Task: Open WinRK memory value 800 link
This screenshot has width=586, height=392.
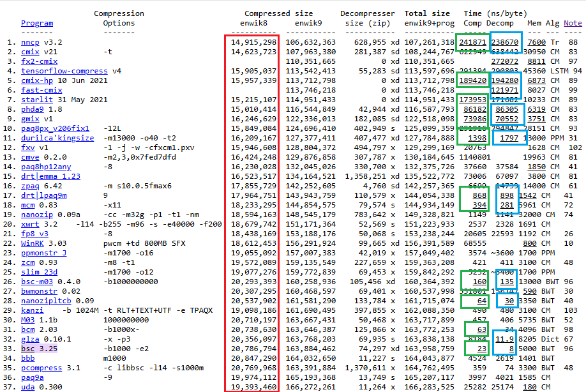Action: point(530,244)
